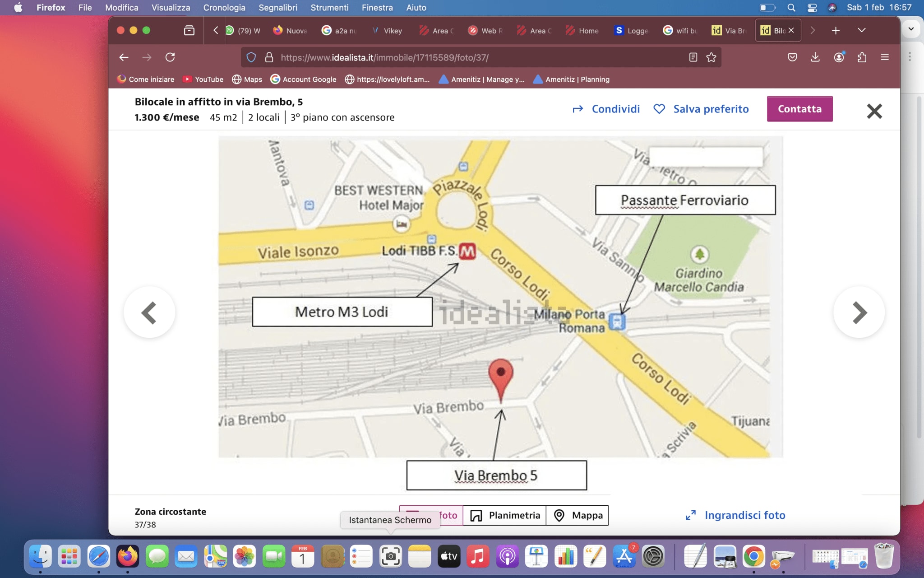
Task: Bookmark this page with the star icon
Action: pyautogui.click(x=711, y=57)
